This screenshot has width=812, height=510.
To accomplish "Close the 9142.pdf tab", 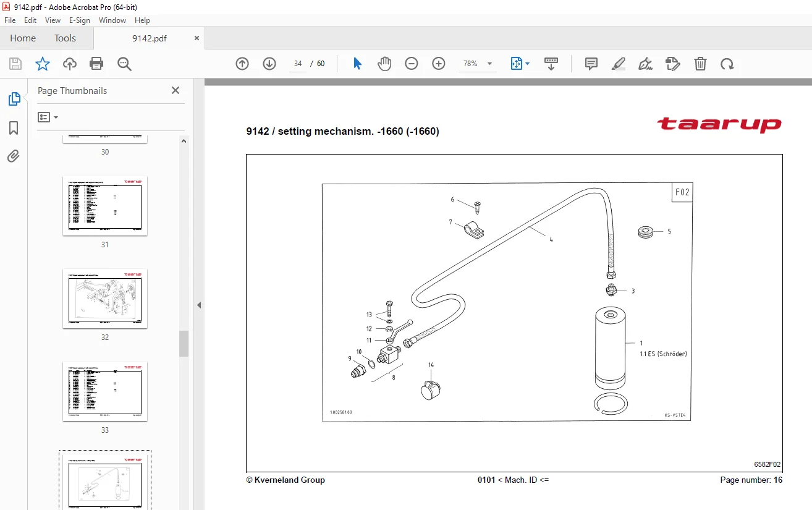I will pos(197,38).
